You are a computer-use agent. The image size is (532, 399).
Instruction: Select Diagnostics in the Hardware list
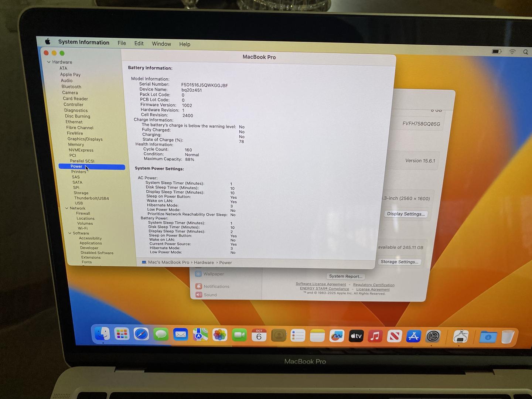pyautogui.click(x=76, y=110)
